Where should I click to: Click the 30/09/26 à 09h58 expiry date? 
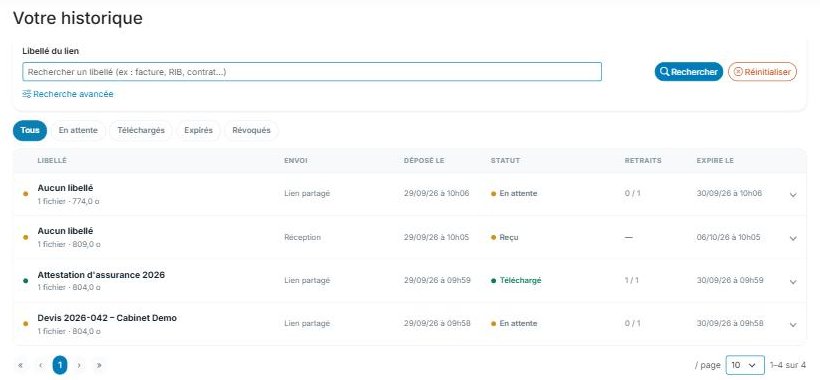point(730,324)
